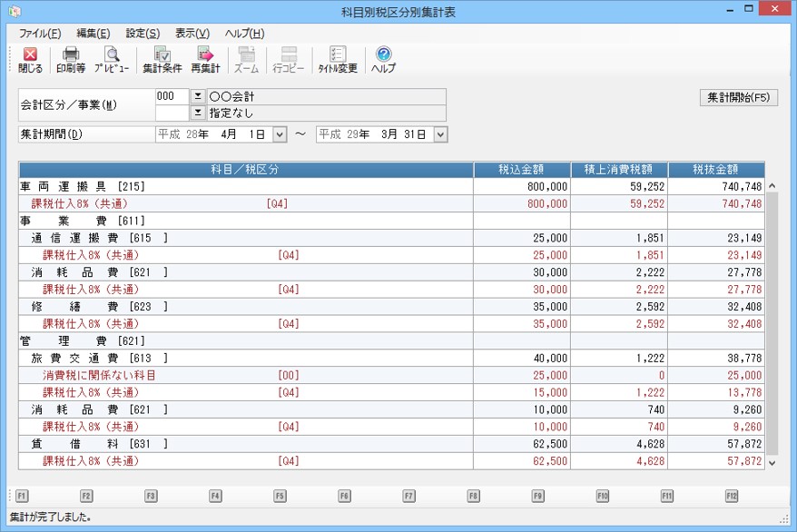Image resolution: width=797 pixels, height=532 pixels.
Task: Click the 閉じる (close) toolbar icon
Action: click(30, 60)
